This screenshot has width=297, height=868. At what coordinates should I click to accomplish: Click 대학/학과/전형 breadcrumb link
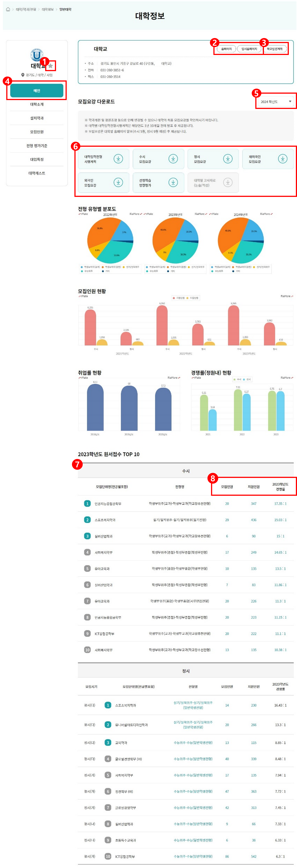[x=26, y=9]
